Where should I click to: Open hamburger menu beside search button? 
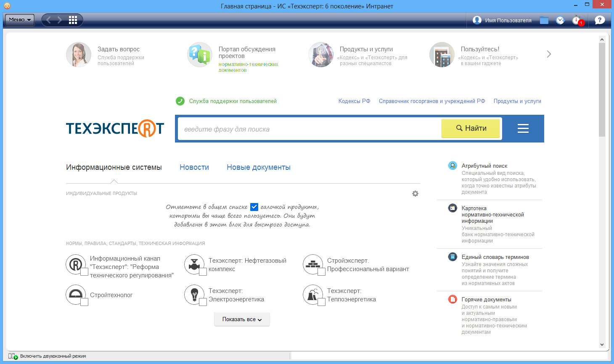pos(523,129)
